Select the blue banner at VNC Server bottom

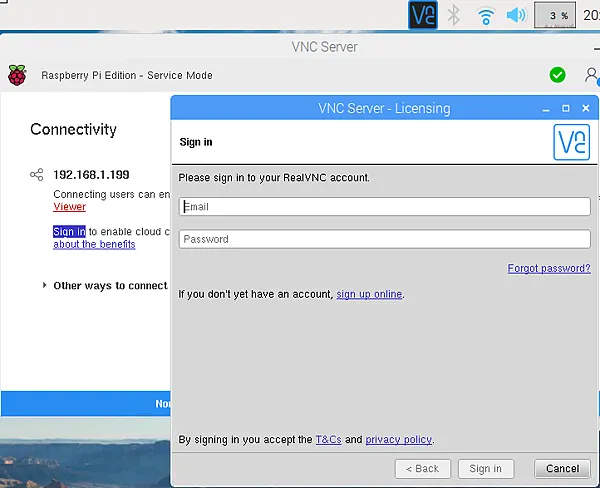pyautogui.click(x=86, y=403)
